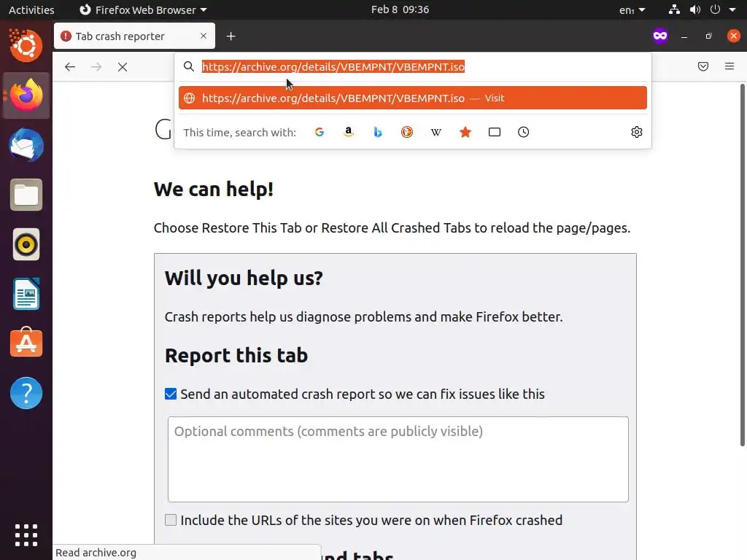Click the page vertical scrollbar
The width and height of the screenshot is (747, 560).
click(742, 265)
